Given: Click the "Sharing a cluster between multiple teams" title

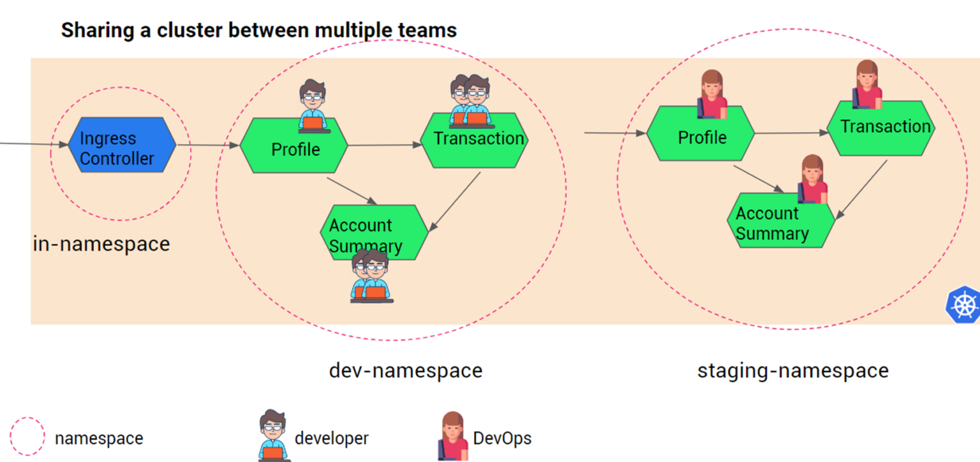Looking at the screenshot, I should (258, 29).
